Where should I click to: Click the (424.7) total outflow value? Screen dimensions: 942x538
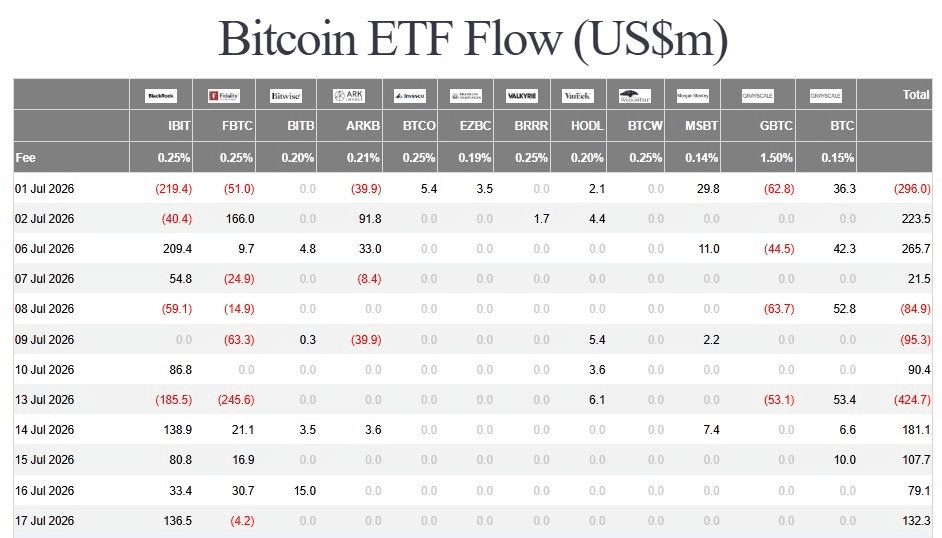click(x=912, y=399)
